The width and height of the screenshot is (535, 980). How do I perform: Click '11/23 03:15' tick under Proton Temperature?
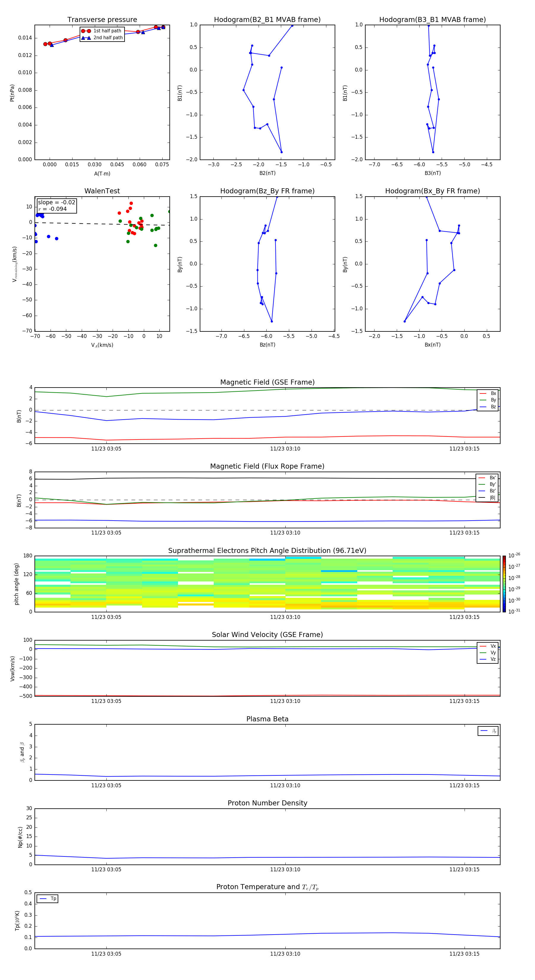click(464, 954)
